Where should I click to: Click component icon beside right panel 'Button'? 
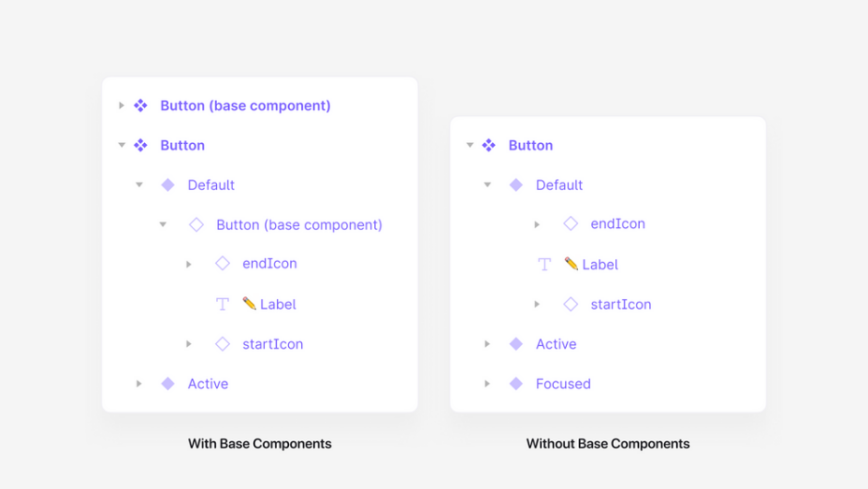click(x=488, y=146)
